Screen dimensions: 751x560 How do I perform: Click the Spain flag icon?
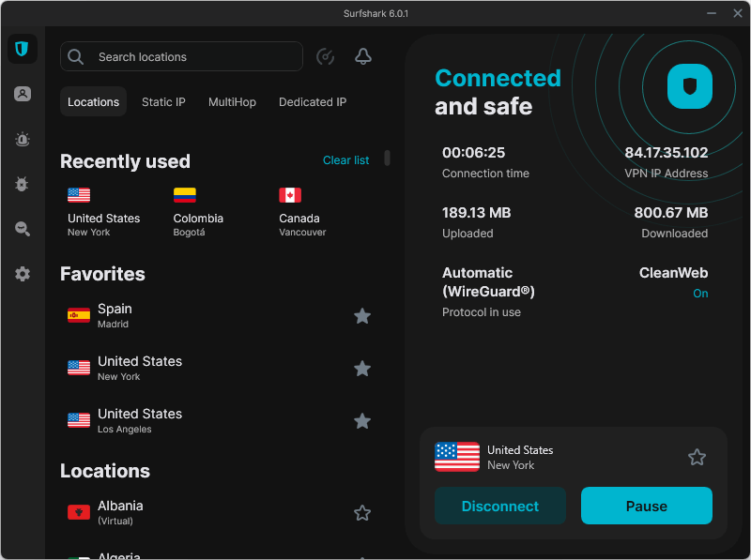(x=79, y=315)
